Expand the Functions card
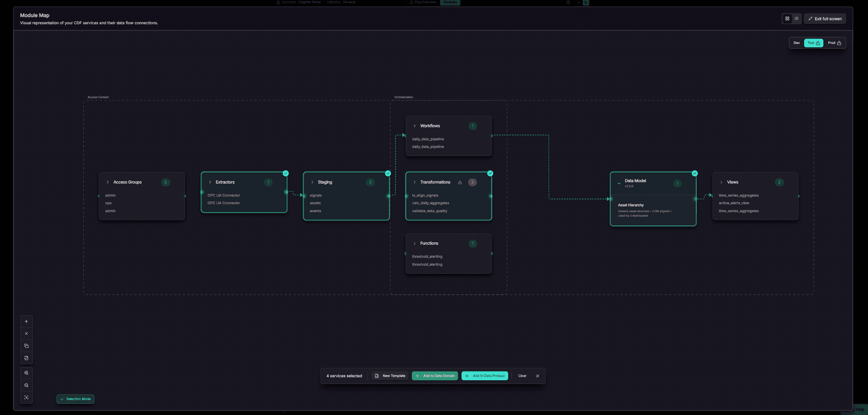This screenshot has width=868, height=415. pyautogui.click(x=415, y=243)
